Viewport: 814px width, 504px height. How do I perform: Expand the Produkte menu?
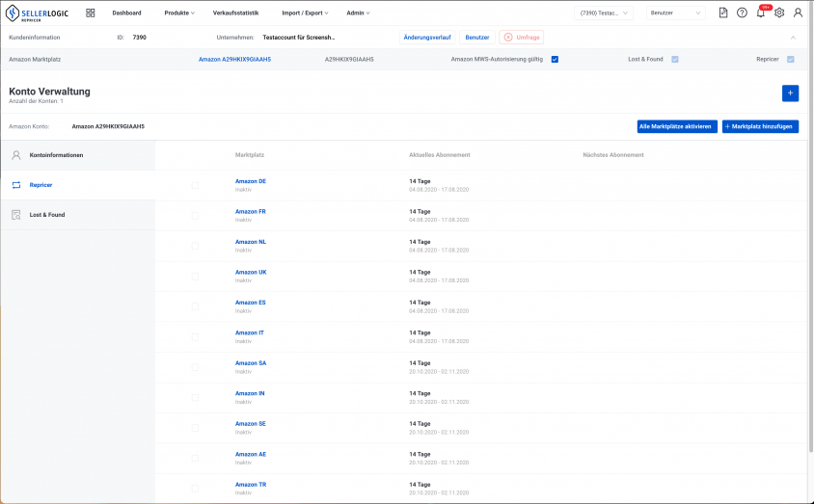[179, 13]
